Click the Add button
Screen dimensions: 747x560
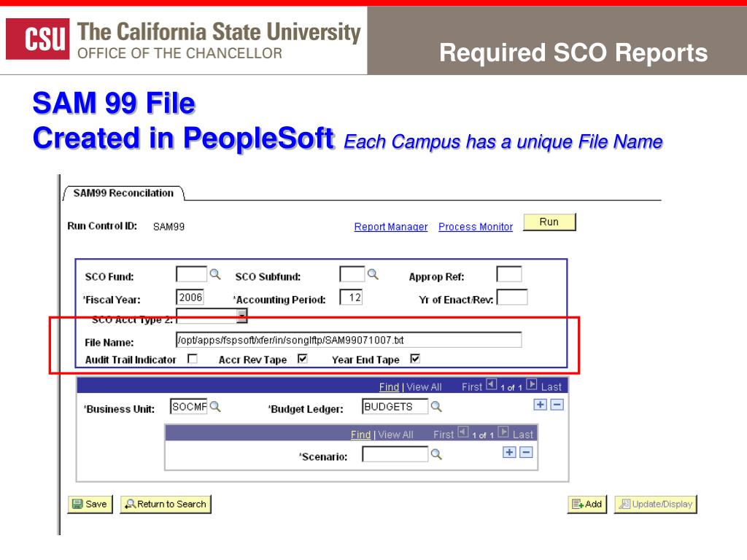pos(587,505)
